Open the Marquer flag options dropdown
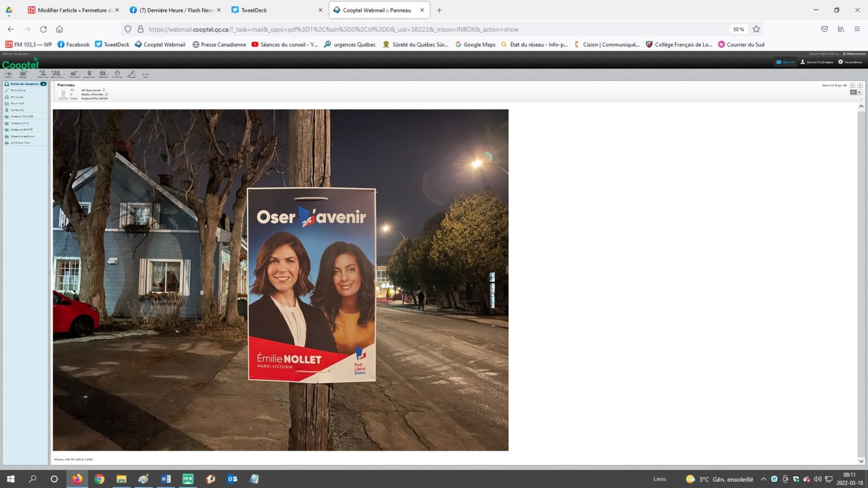This screenshot has height=488, width=868. [x=131, y=74]
